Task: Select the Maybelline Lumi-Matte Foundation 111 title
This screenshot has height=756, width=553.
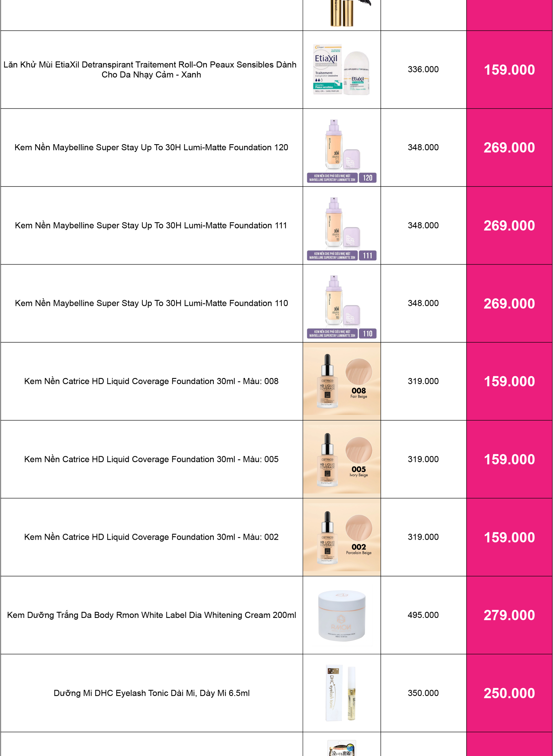Action: 151,225
